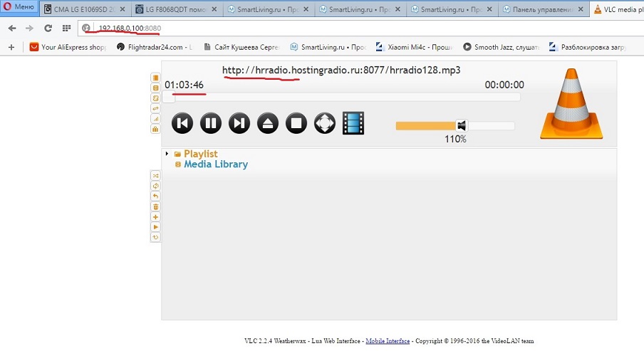This screenshot has width=644, height=351.
Task: Open the track synchronisation double-arrow icon
Action: (156, 108)
